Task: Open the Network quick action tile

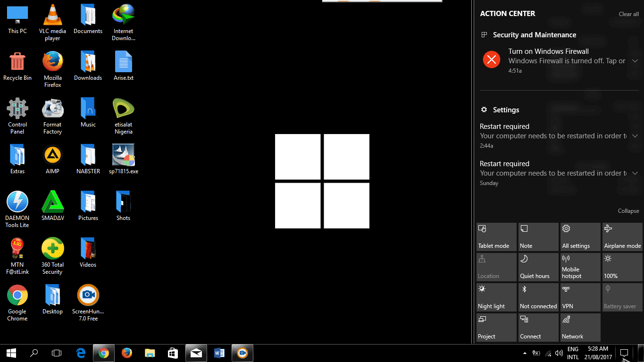Action: click(580, 328)
